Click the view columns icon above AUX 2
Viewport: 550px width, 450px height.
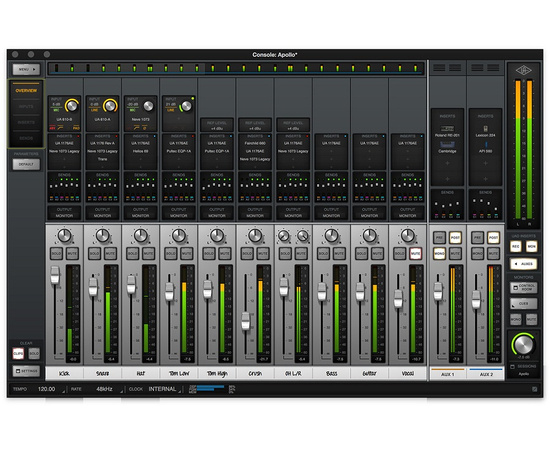tap(485, 67)
